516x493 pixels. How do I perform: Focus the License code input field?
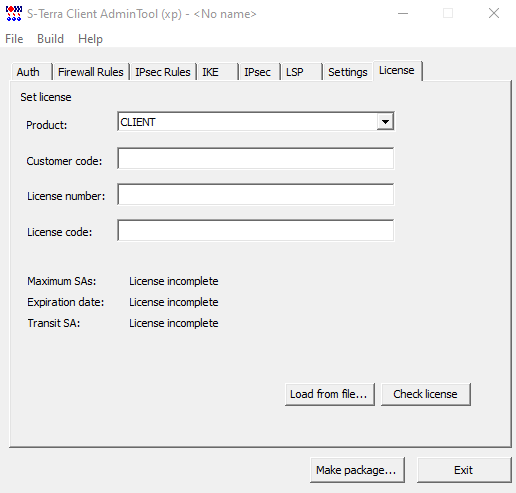coord(256,230)
